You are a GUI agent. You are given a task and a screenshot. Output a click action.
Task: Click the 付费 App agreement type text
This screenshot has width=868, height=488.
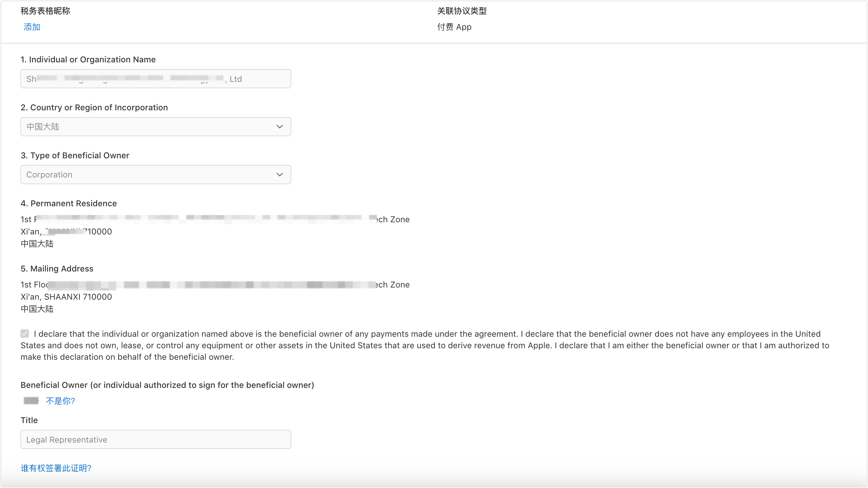click(454, 27)
